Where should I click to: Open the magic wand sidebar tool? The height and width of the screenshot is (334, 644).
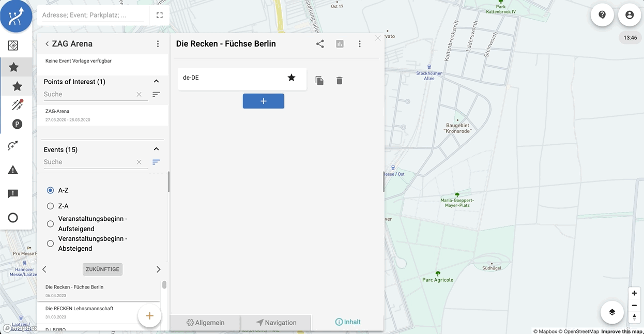pyautogui.click(x=18, y=105)
